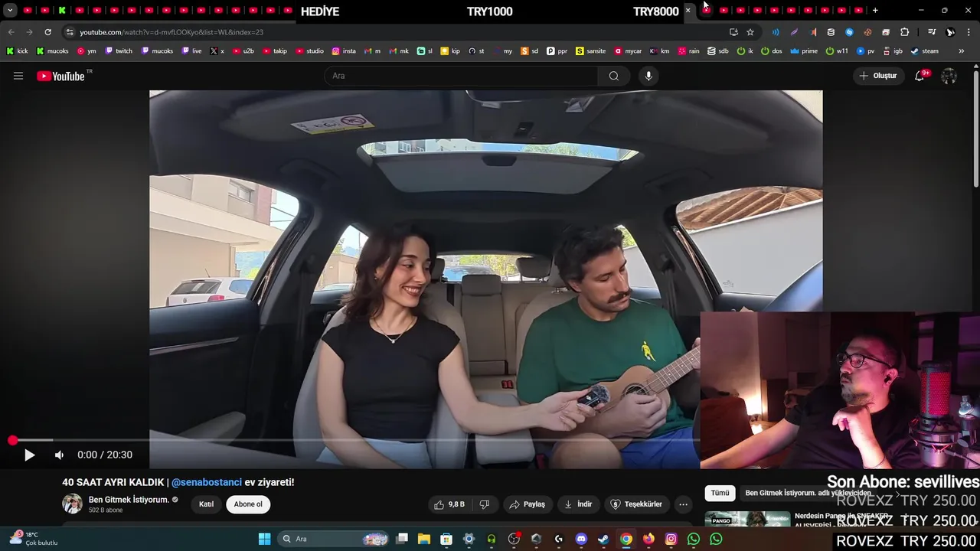Open the Ben Gitmek İstiyorum. channel name link
Screen dimensions: 980x551
pyautogui.click(x=129, y=500)
